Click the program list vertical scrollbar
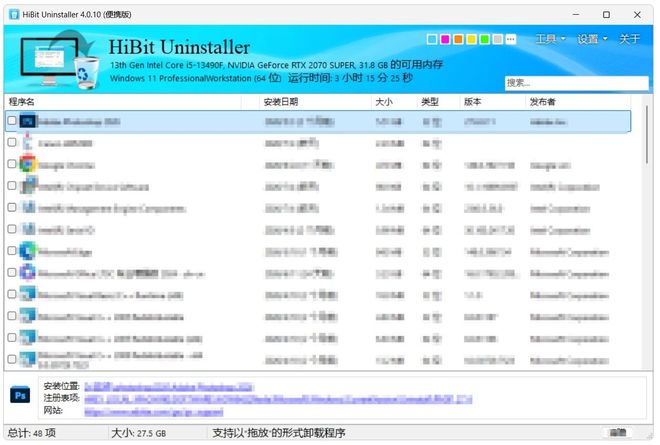Viewport: 660px width, 445px height. coord(647,135)
